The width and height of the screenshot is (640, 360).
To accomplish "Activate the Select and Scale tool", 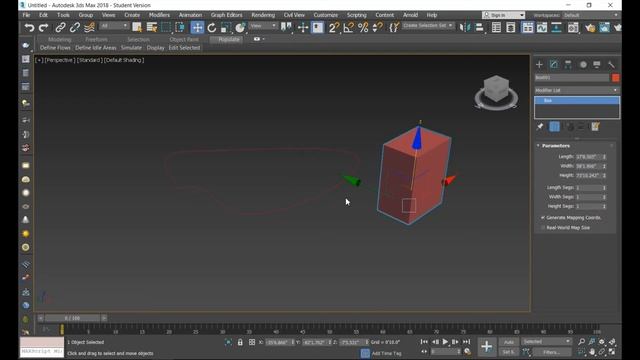I will point(226,27).
